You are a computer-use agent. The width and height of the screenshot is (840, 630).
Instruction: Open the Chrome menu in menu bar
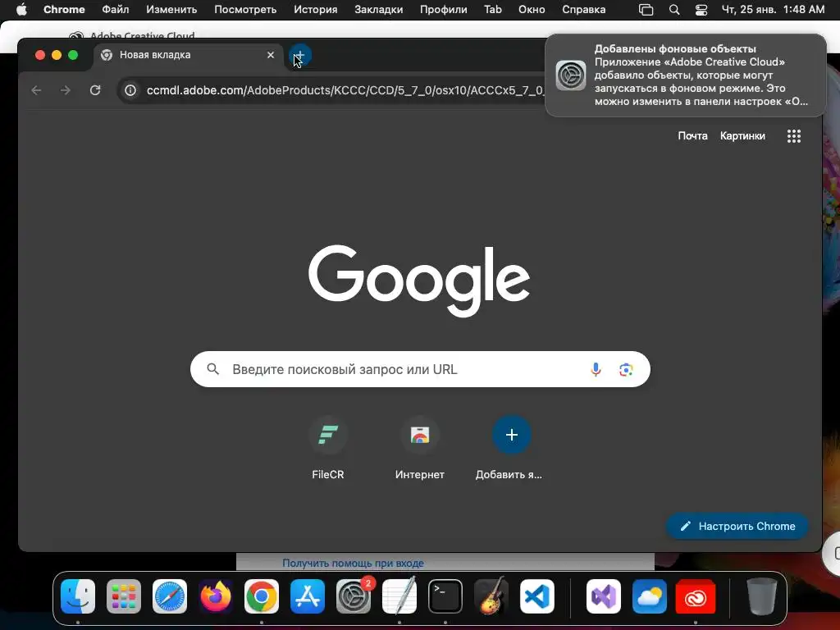pos(64,10)
